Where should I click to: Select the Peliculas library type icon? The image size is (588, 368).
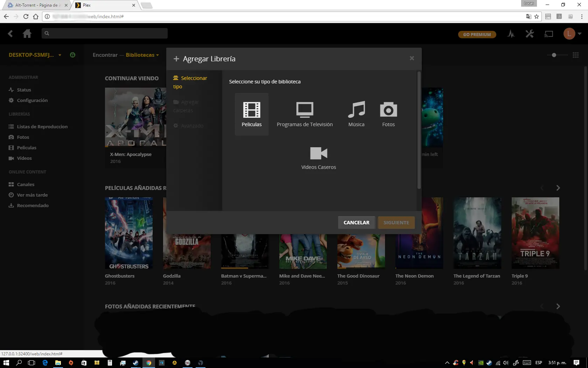(x=251, y=114)
